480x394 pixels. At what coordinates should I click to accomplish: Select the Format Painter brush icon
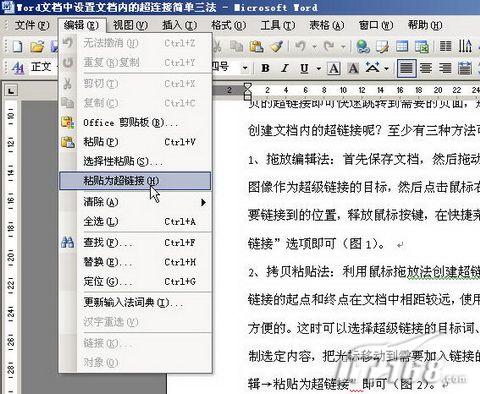pos(276,46)
